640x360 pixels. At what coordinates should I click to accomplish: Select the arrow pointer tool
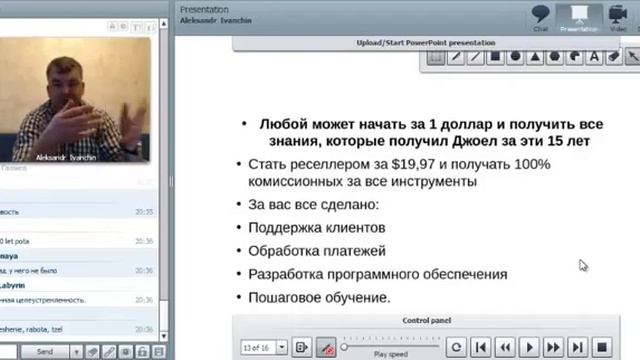(x=633, y=57)
